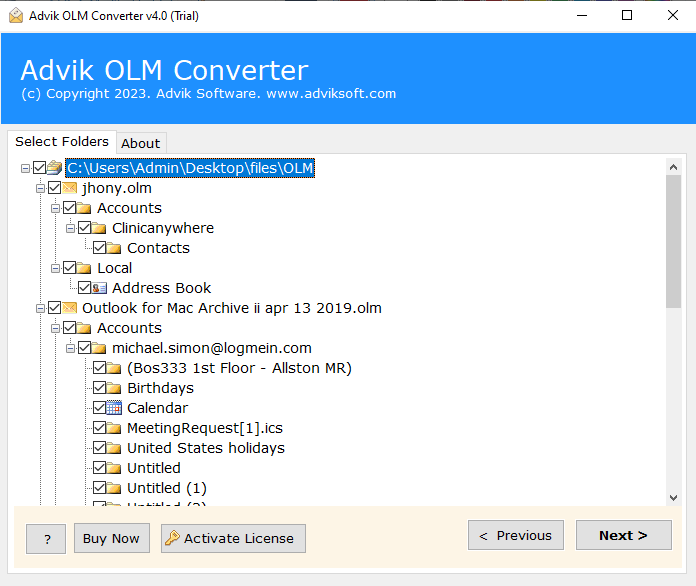Image resolution: width=696 pixels, height=586 pixels.
Task: Click the Buy Now button
Action: (111, 538)
